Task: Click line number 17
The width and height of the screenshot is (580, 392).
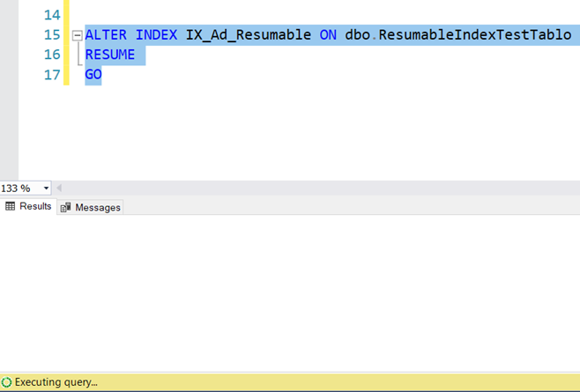Action: [x=52, y=75]
